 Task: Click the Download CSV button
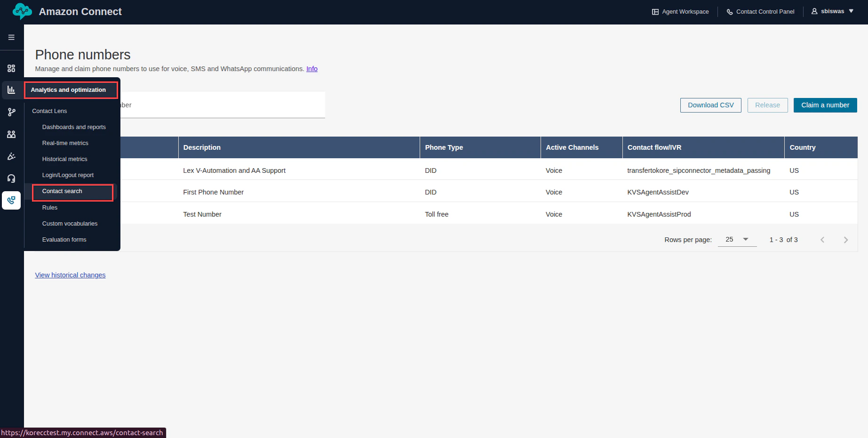710,105
